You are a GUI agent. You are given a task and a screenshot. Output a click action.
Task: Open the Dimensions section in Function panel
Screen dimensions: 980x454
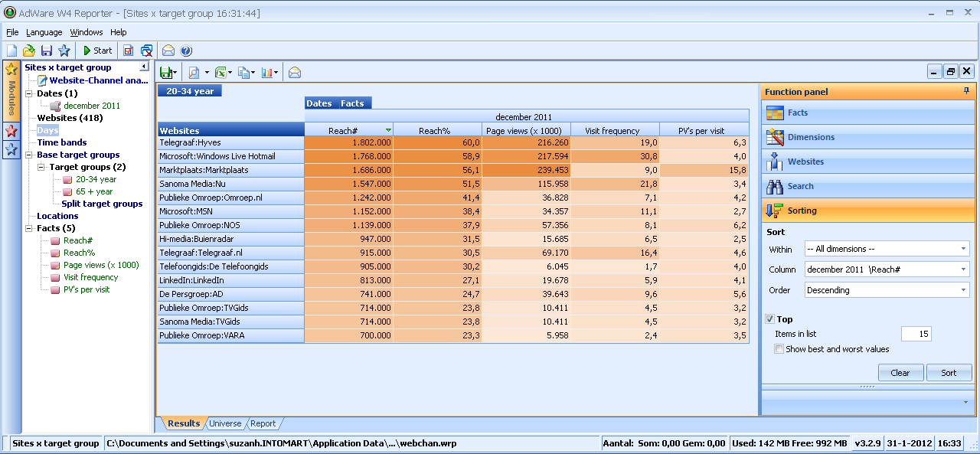[x=868, y=137]
